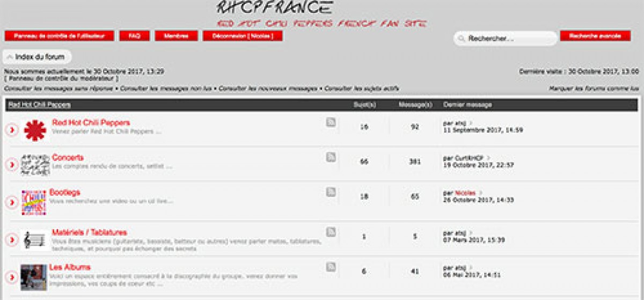644x300 pixels.
Task: Click the RSS feed icon for Red Hot Chili Peppers forum
Action: 331,122
